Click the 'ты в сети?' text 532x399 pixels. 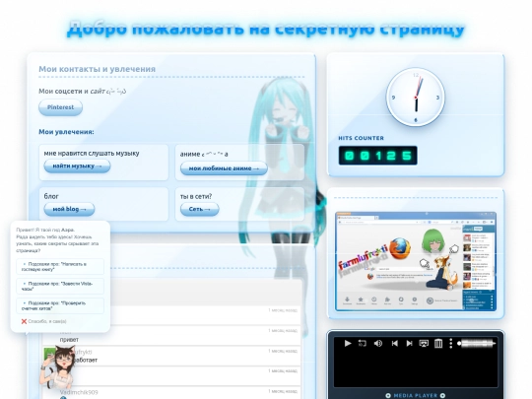point(196,196)
